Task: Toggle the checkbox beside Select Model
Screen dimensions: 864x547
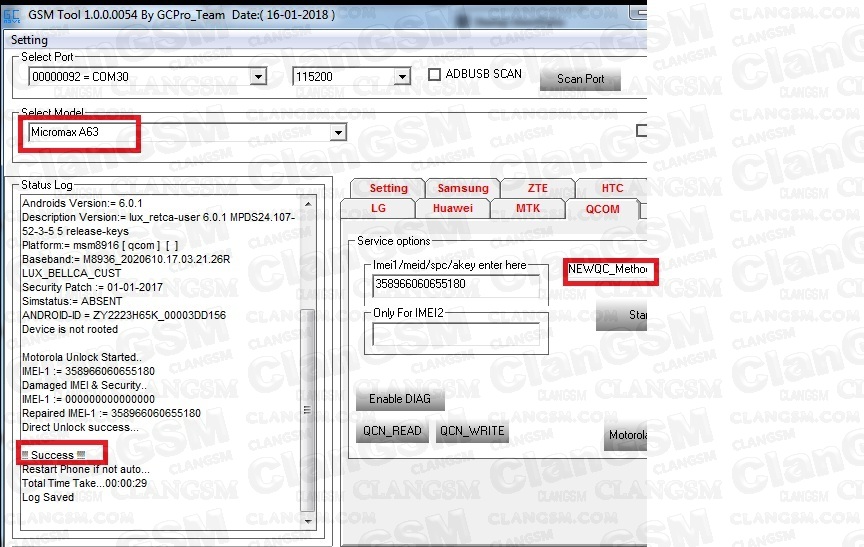Action: (641, 131)
